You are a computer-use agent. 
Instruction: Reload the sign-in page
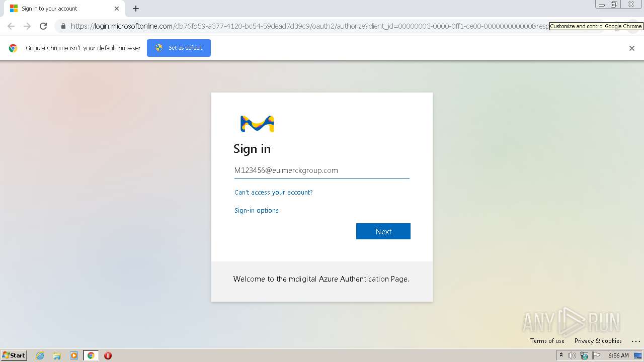[x=43, y=26]
